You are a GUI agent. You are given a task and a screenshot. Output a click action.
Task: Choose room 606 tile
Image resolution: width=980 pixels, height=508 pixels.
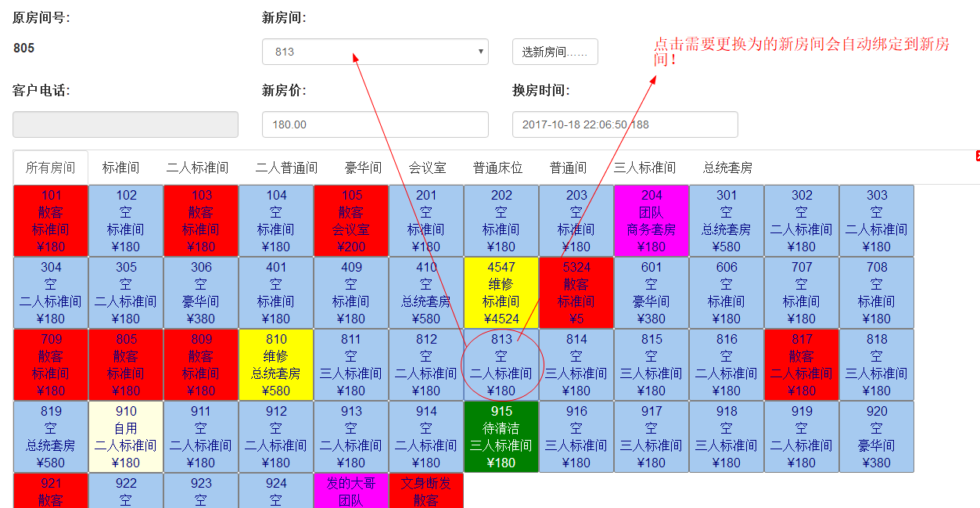click(x=727, y=293)
